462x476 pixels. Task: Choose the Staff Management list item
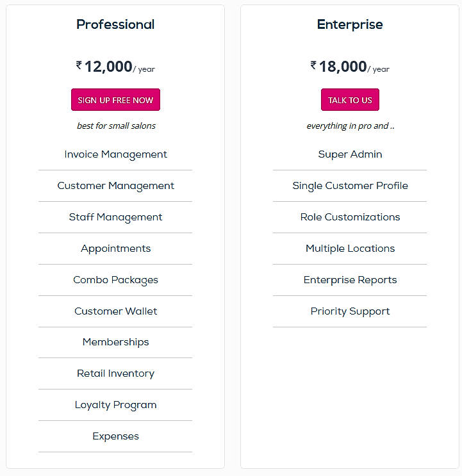pyautogui.click(x=115, y=217)
